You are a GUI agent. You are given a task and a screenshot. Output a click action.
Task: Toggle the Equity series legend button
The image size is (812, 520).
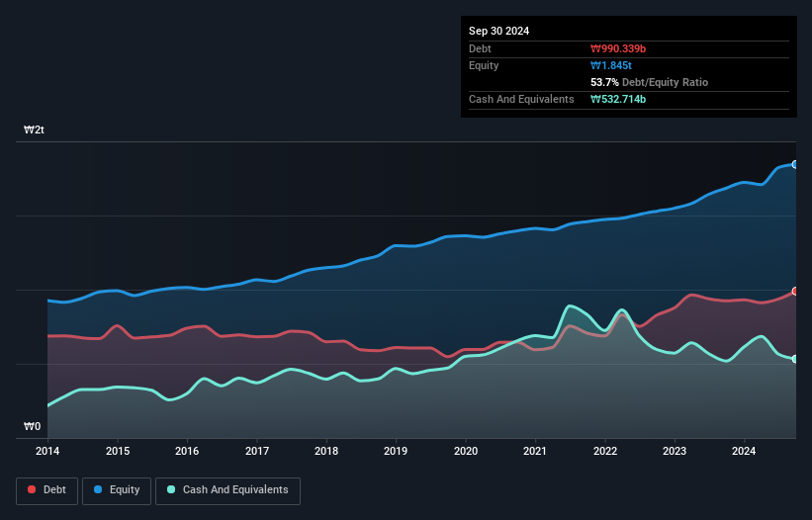point(117,490)
